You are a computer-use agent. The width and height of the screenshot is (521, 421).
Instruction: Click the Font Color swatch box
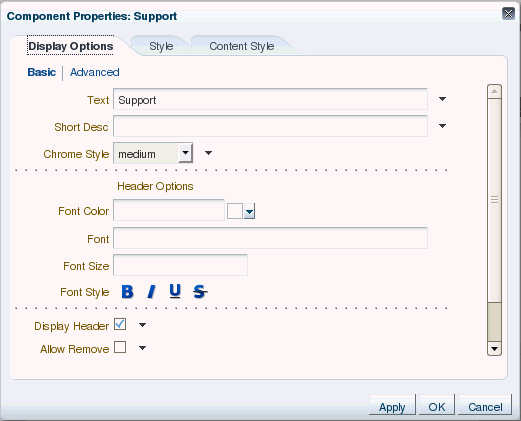click(x=235, y=211)
